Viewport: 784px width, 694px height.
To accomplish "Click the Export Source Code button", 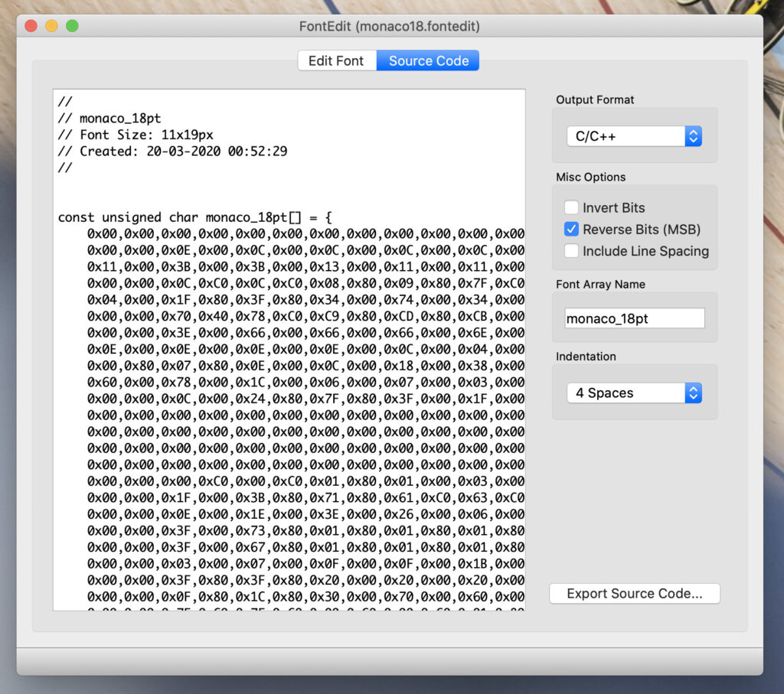I will pyautogui.click(x=634, y=593).
